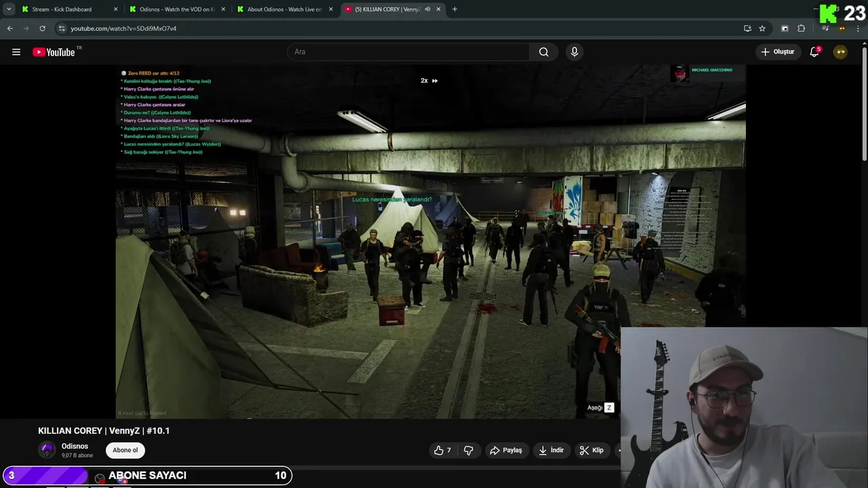
Task: Reload the current page
Action: tap(42, 28)
